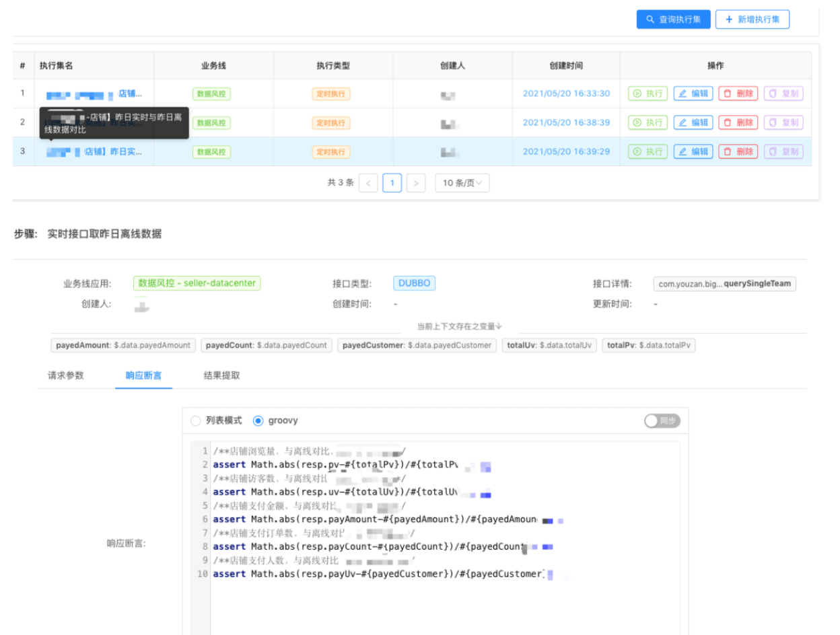Viewport: 840px width, 635px height.
Task: Click code line 2 resp.pv assertion
Action: click(352, 465)
